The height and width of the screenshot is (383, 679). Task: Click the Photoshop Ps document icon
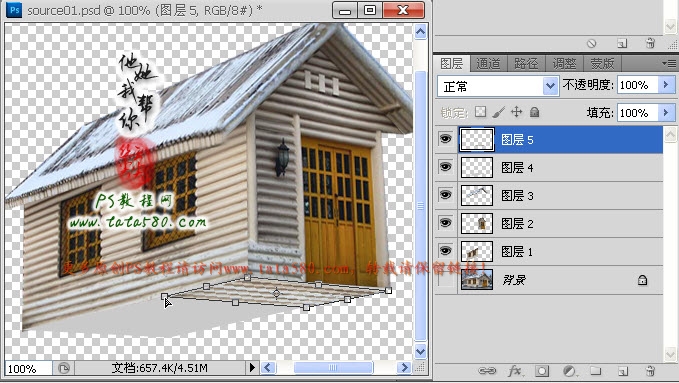pyautogui.click(x=14, y=10)
